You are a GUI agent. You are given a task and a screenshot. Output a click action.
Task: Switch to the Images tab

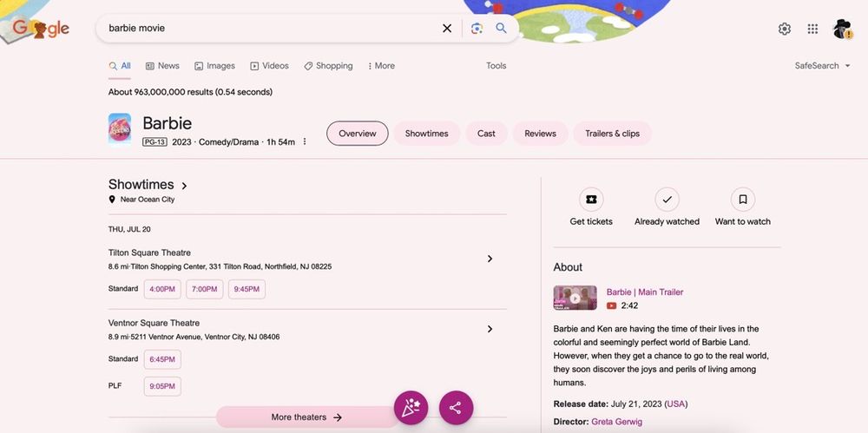[x=214, y=65]
